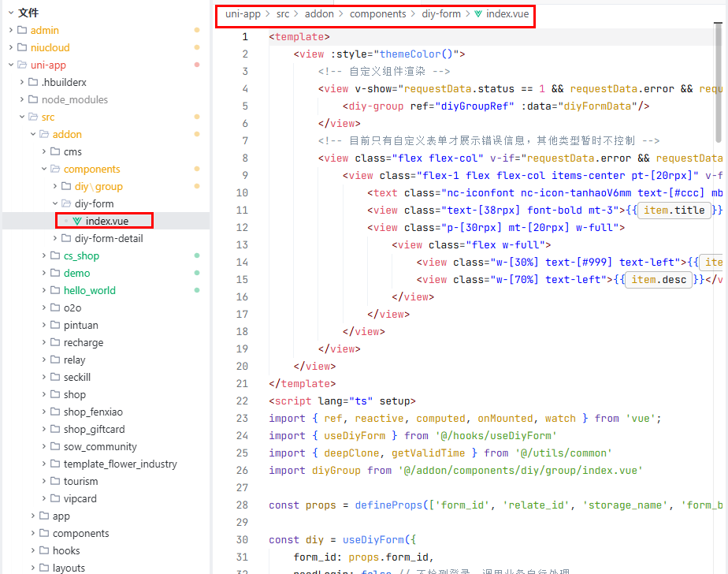The image size is (728, 574).
Task: Select the 'addon' breadcrumb segment
Action: (319, 14)
